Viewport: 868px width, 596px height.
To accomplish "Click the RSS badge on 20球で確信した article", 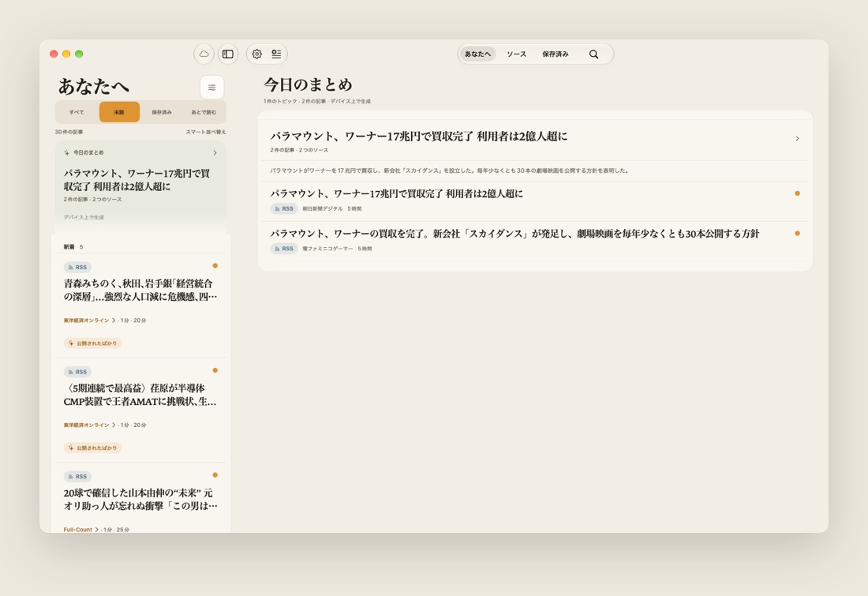I will [77, 476].
